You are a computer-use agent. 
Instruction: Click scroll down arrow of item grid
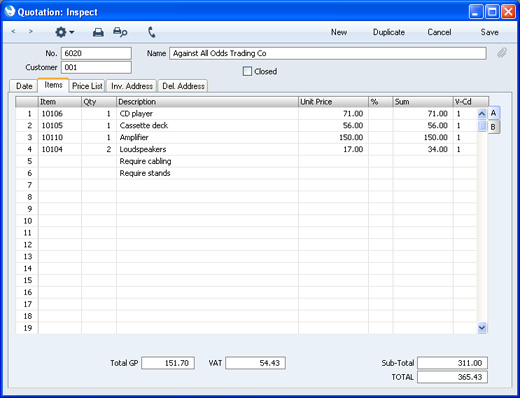[x=482, y=328]
